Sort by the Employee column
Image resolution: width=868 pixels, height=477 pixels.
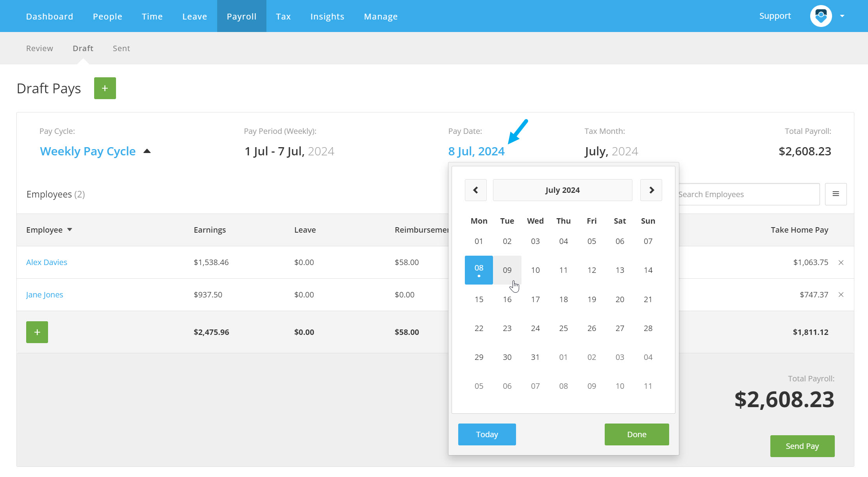pos(49,230)
